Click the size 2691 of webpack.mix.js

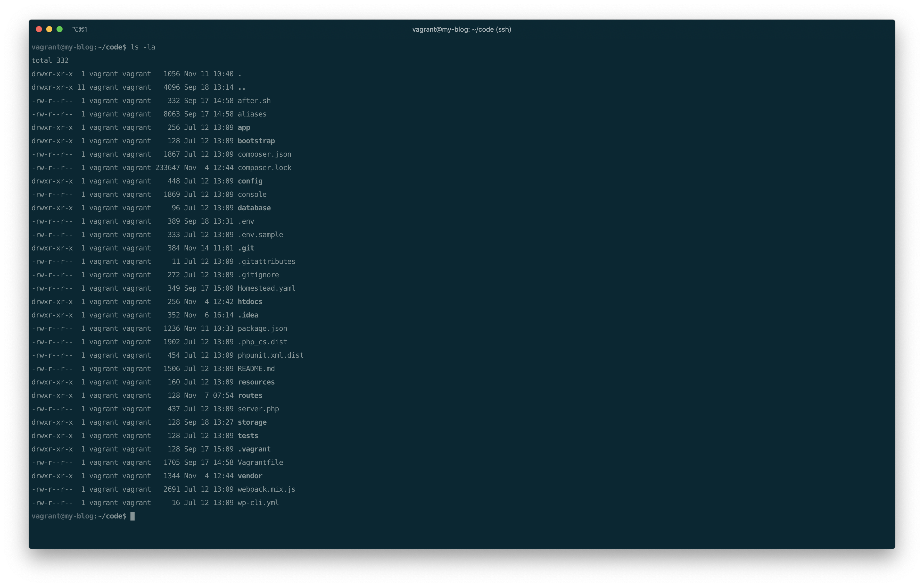tap(171, 490)
